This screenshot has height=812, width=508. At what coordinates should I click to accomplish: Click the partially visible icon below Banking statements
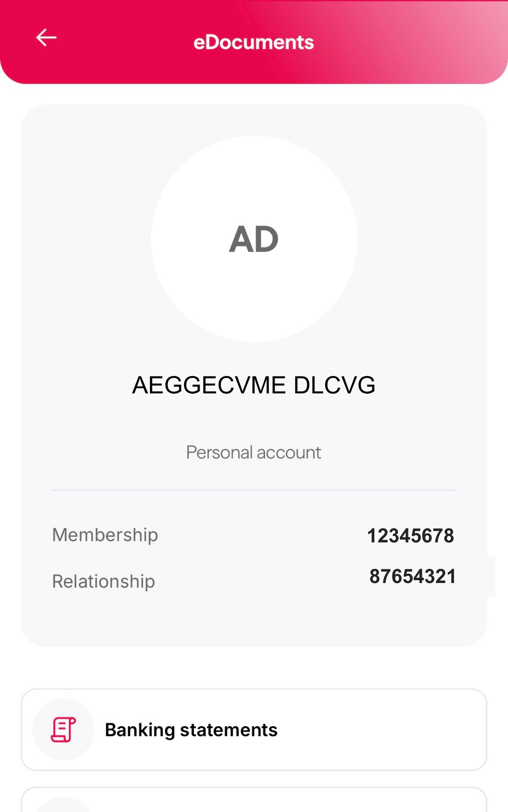[x=63, y=805]
